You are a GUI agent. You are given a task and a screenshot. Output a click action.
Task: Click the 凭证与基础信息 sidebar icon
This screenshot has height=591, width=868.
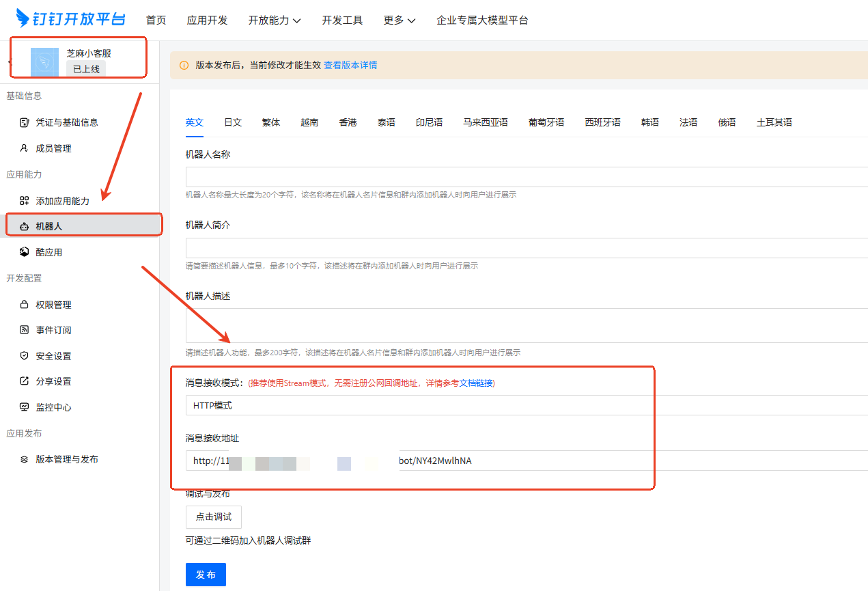click(25, 122)
